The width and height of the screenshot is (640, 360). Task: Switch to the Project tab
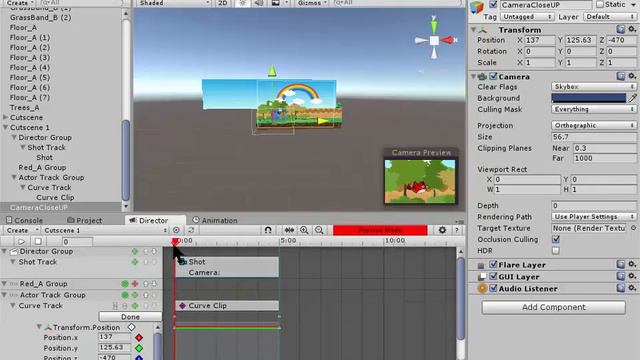click(84, 220)
